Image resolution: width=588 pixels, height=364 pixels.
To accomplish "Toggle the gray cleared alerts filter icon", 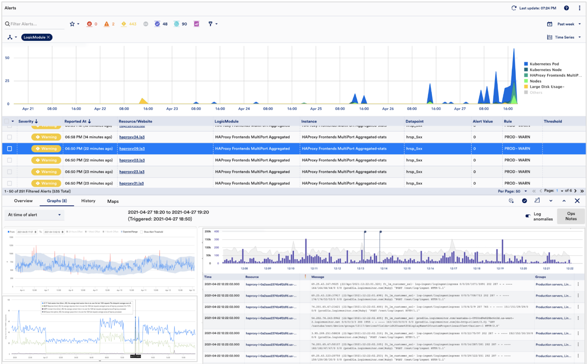I will click(x=146, y=24).
